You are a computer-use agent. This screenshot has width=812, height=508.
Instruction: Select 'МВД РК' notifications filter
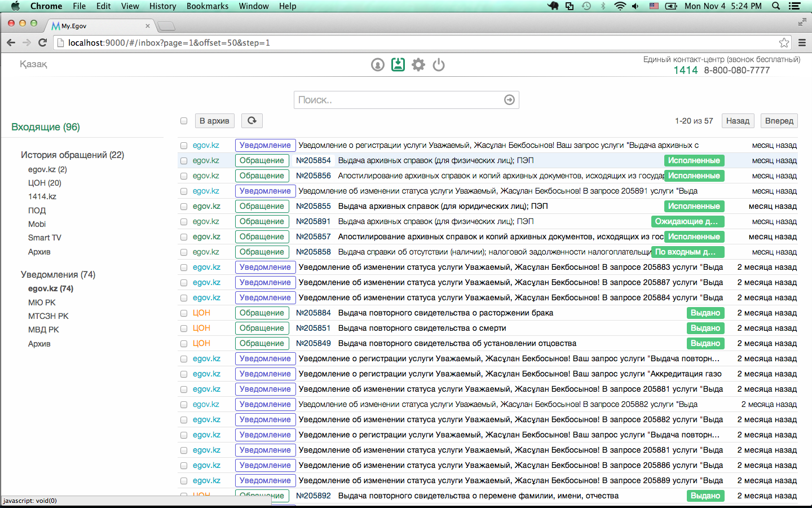click(x=43, y=330)
